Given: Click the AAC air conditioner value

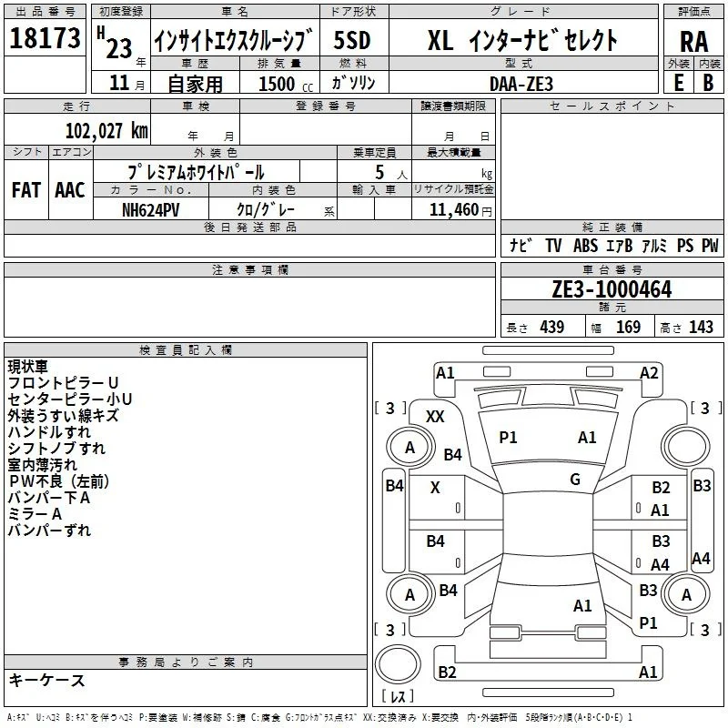Looking at the screenshot, I should 70,190.
